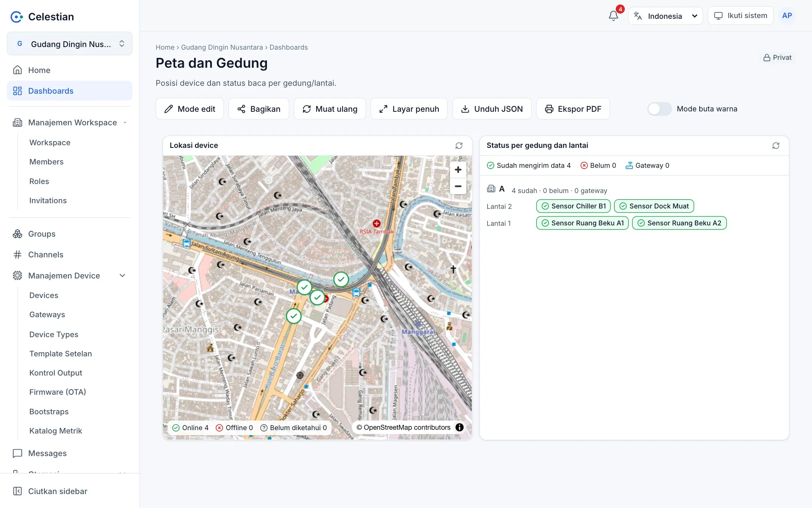Click the AP user avatar

(787, 15)
